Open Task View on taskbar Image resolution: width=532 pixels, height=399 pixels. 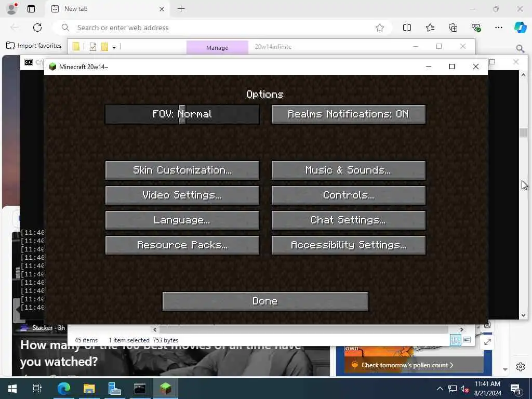[37, 389]
